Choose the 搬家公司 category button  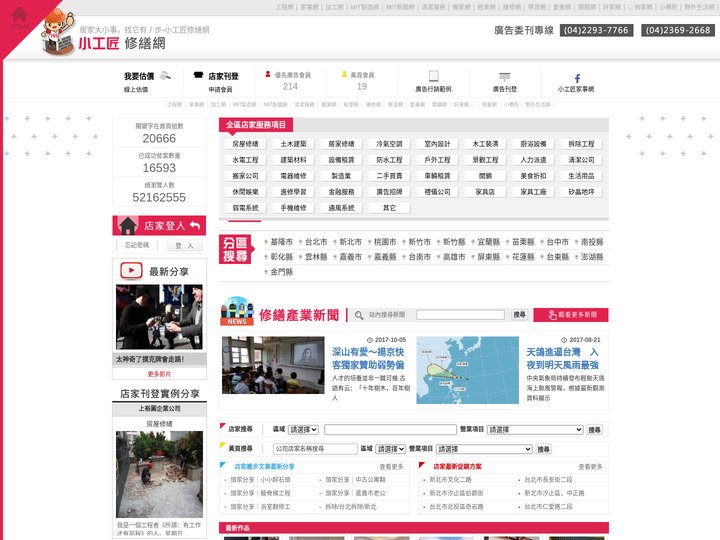245,176
